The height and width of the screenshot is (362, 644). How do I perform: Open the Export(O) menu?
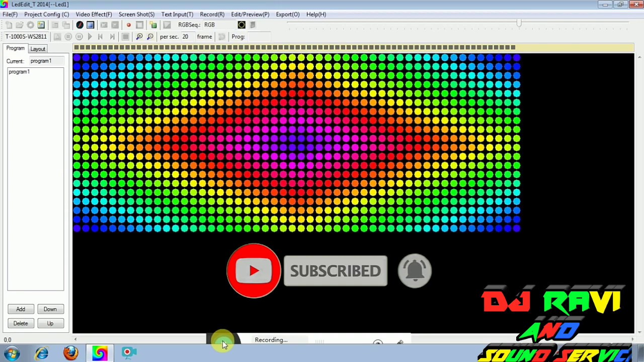tap(287, 14)
